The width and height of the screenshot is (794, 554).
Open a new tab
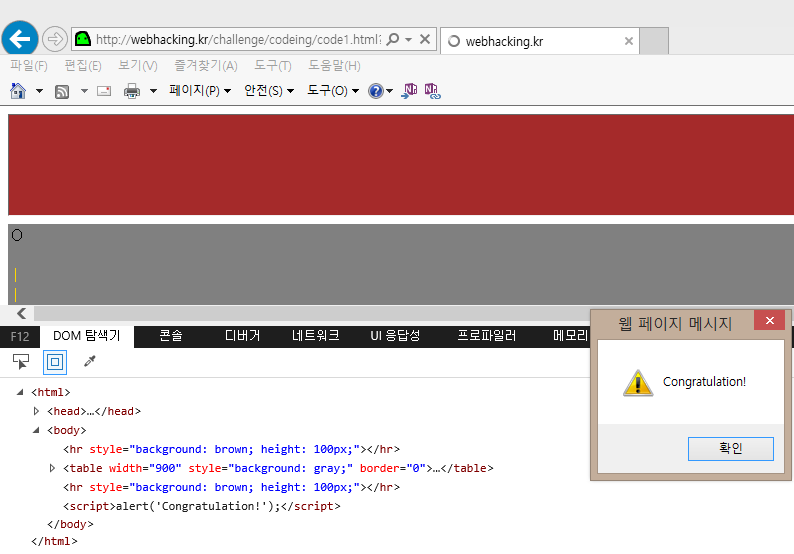(x=654, y=41)
